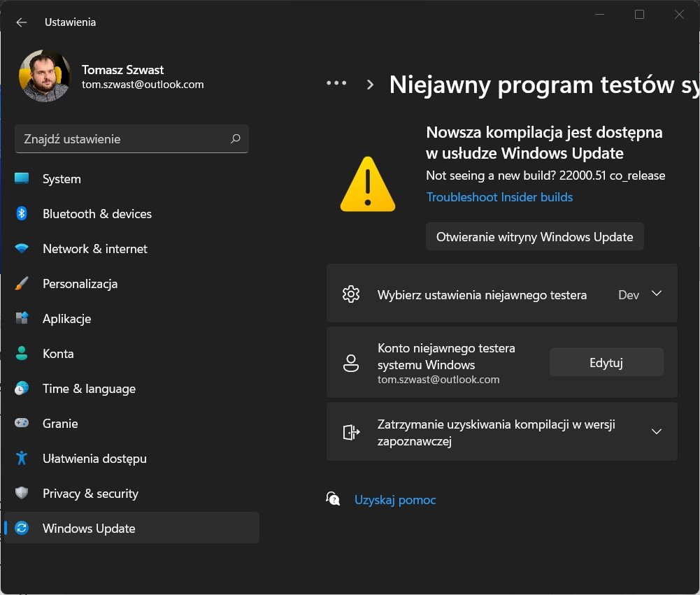Click the Privacy & security shield icon

point(22,493)
